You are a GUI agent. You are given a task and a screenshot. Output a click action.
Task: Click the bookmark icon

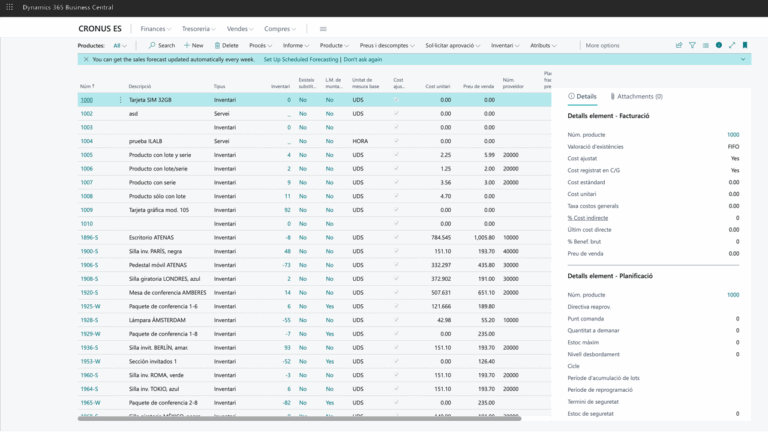(745, 45)
